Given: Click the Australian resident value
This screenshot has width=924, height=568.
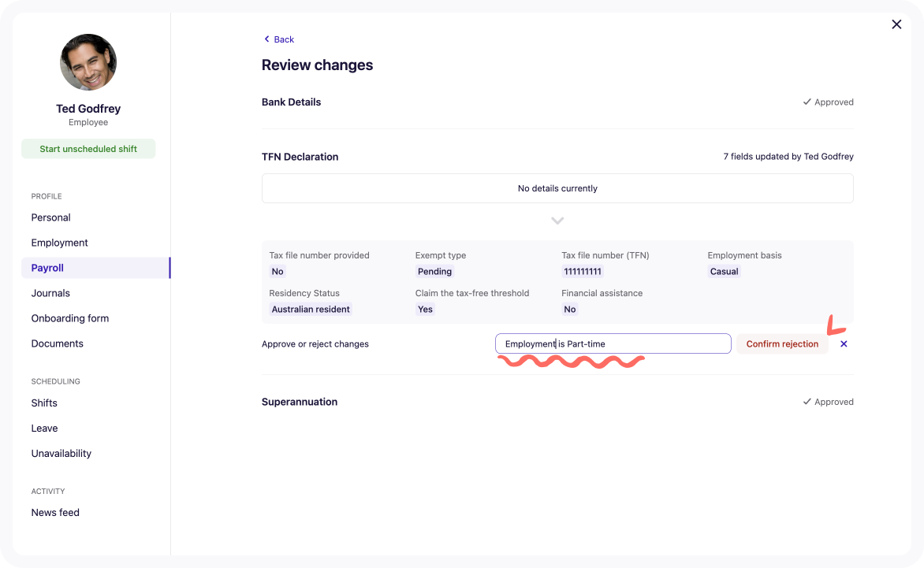Looking at the screenshot, I should point(311,309).
